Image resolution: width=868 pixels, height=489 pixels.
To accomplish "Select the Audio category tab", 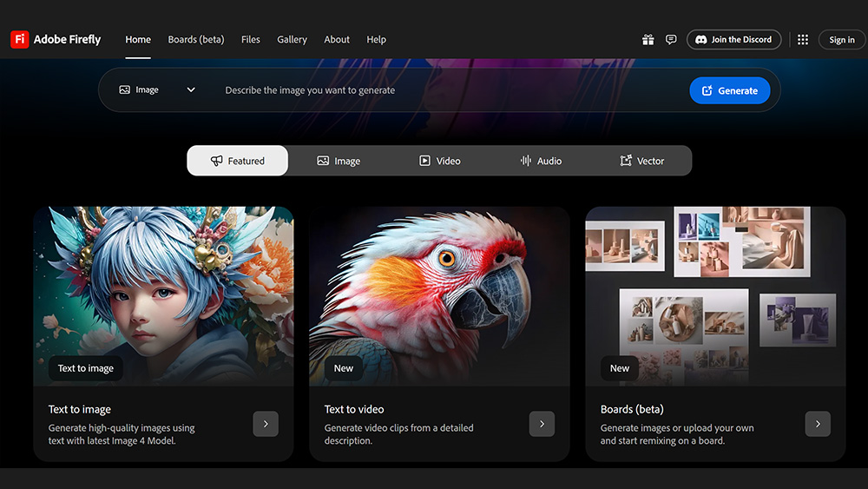I will pyautogui.click(x=541, y=161).
